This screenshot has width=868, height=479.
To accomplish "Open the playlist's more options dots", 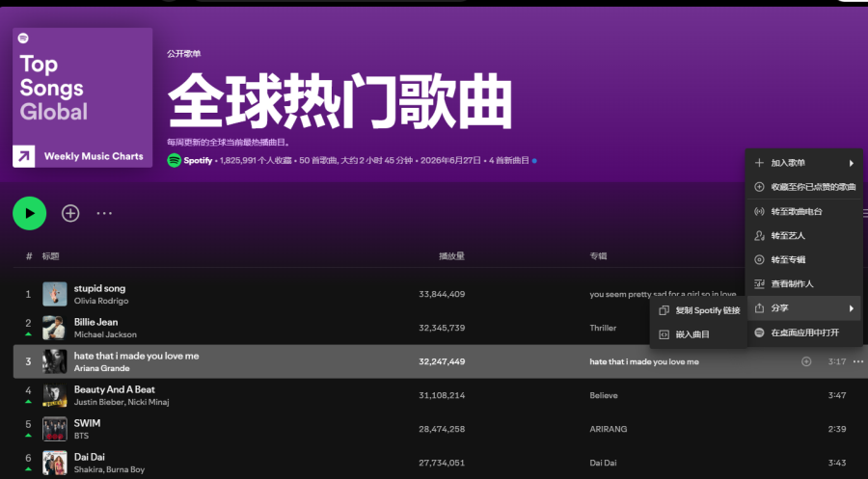I will coord(104,213).
